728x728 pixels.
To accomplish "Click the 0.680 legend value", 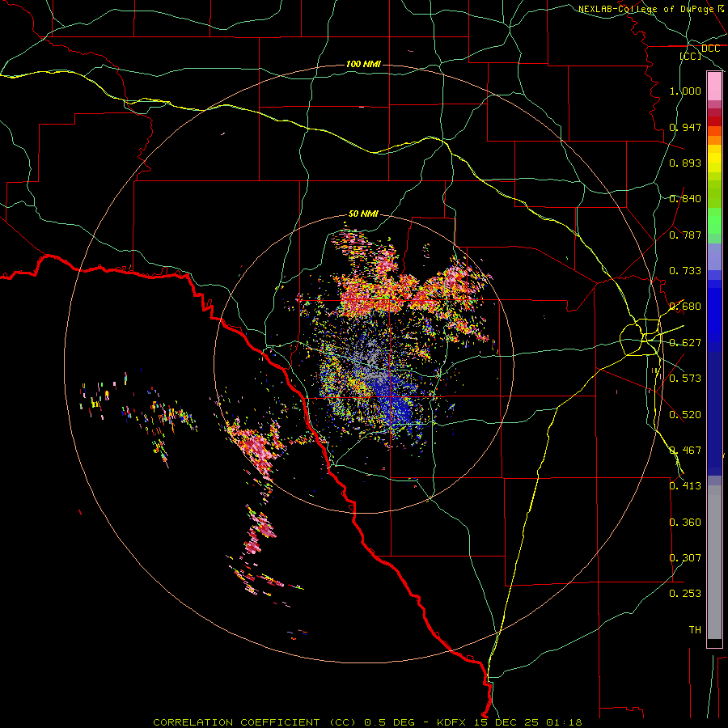I will 685,307.
